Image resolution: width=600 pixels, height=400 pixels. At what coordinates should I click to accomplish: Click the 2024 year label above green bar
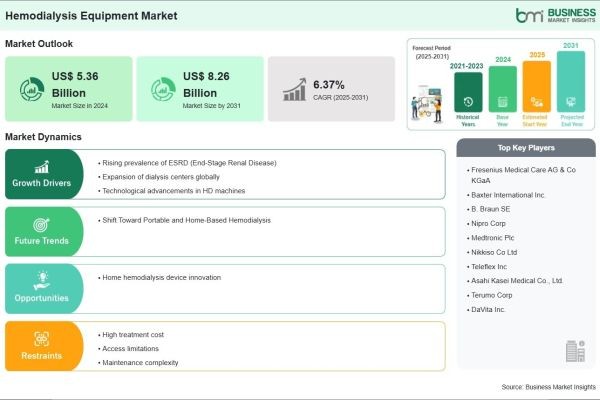tap(503, 60)
